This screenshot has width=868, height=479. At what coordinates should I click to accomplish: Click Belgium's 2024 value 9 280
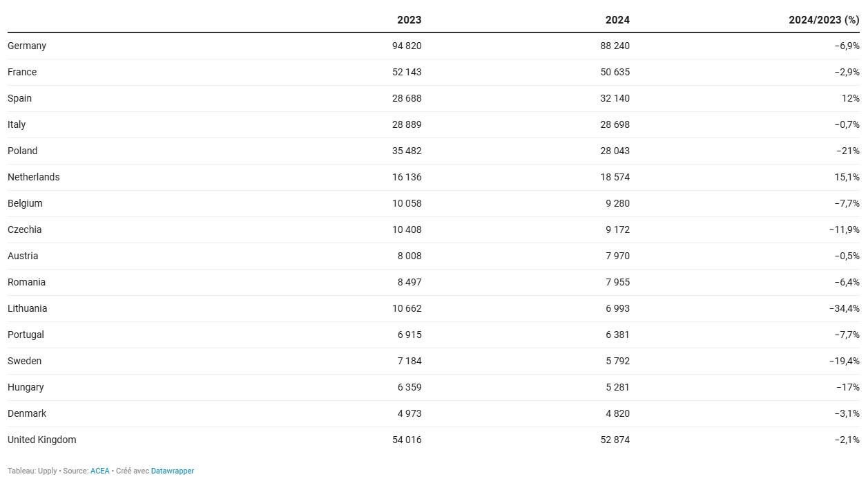click(618, 203)
